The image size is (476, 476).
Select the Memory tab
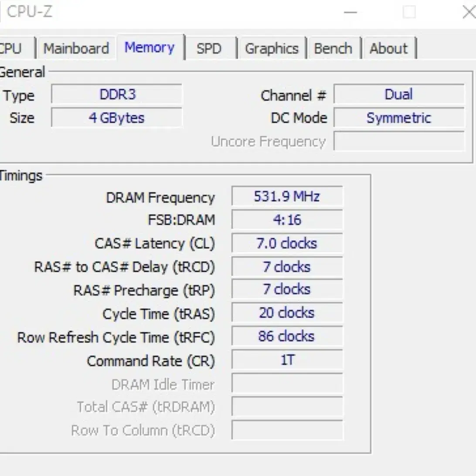[x=150, y=48]
